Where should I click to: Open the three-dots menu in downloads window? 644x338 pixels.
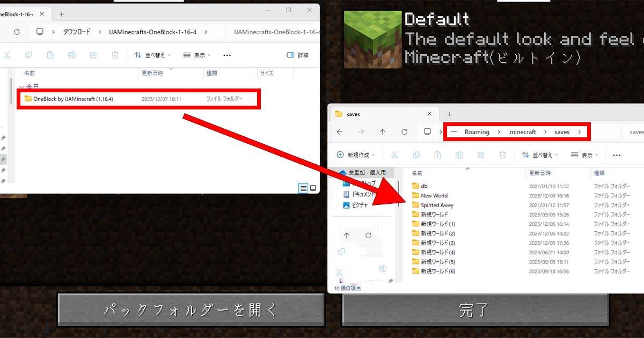(226, 55)
